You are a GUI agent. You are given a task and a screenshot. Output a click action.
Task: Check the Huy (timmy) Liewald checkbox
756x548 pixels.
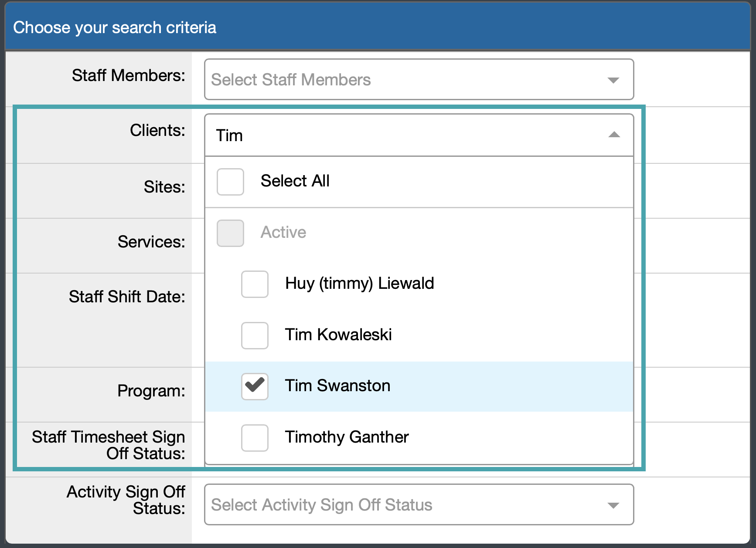255,284
